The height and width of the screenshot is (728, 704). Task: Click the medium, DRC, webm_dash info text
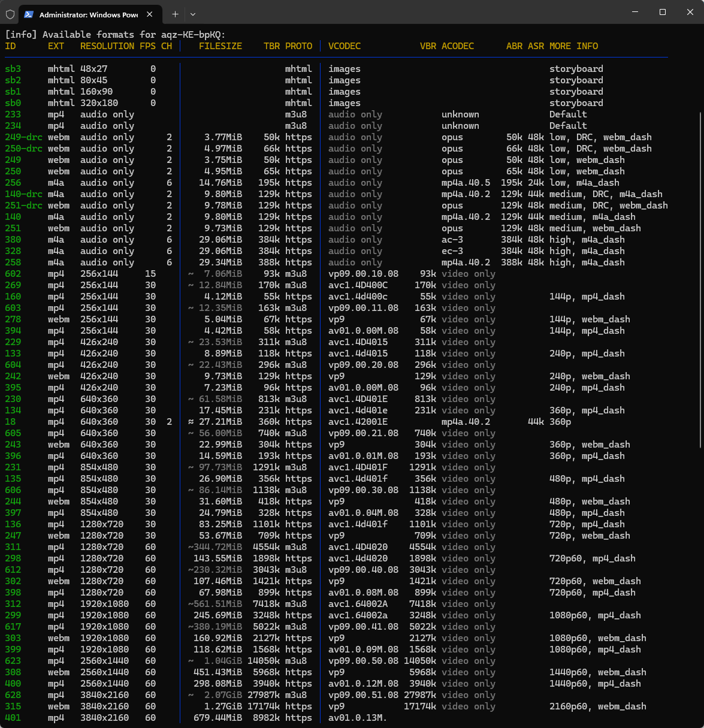click(609, 206)
